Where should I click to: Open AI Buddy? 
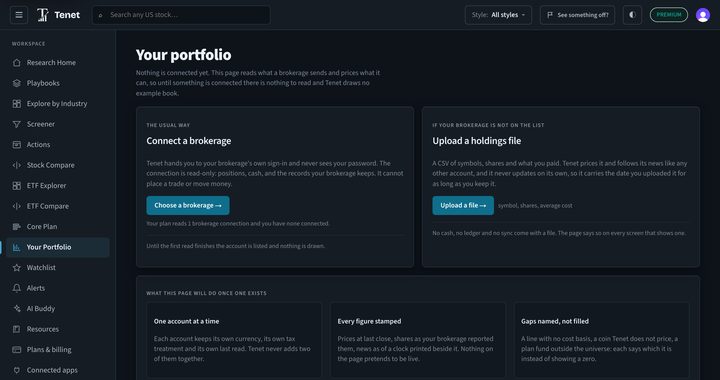tap(58, 308)
